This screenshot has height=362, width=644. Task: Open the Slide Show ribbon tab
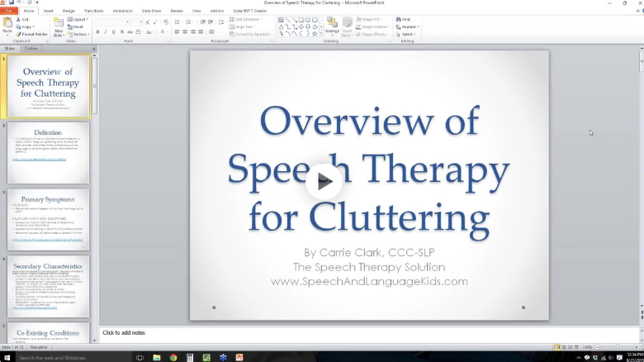(x=151, y=11)
